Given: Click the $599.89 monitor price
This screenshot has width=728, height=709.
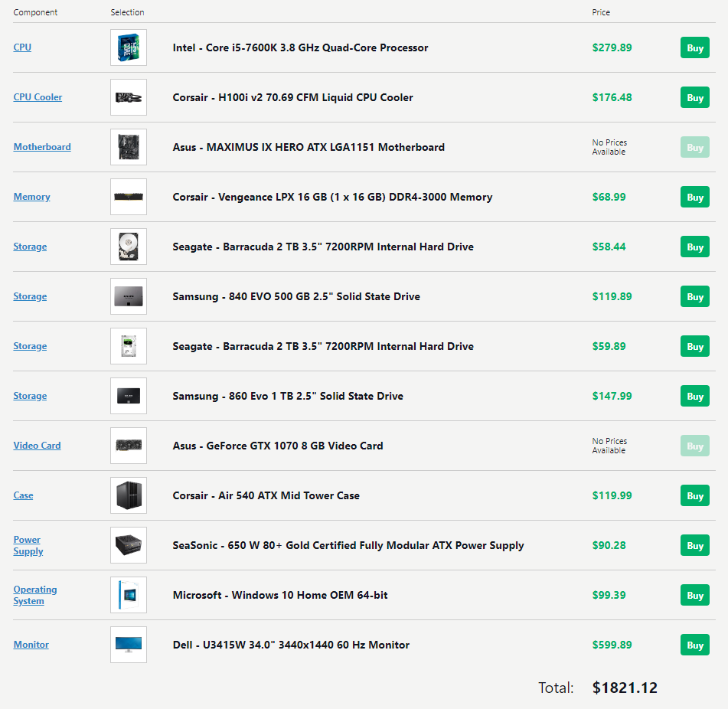Looking at the screenshot, I should 612,645.
